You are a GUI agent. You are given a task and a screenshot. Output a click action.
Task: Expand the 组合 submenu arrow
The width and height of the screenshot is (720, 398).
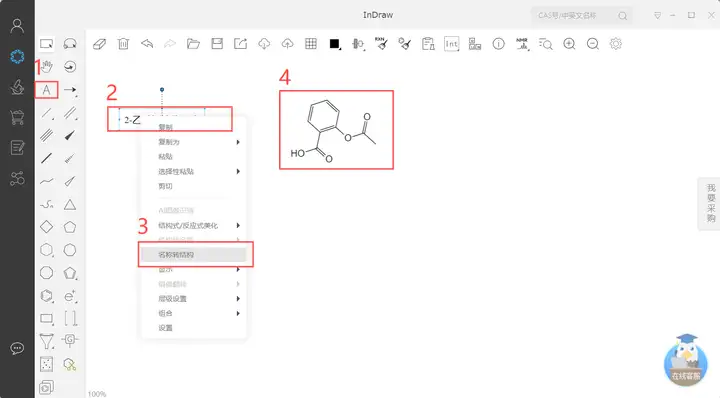pos(238,313)
